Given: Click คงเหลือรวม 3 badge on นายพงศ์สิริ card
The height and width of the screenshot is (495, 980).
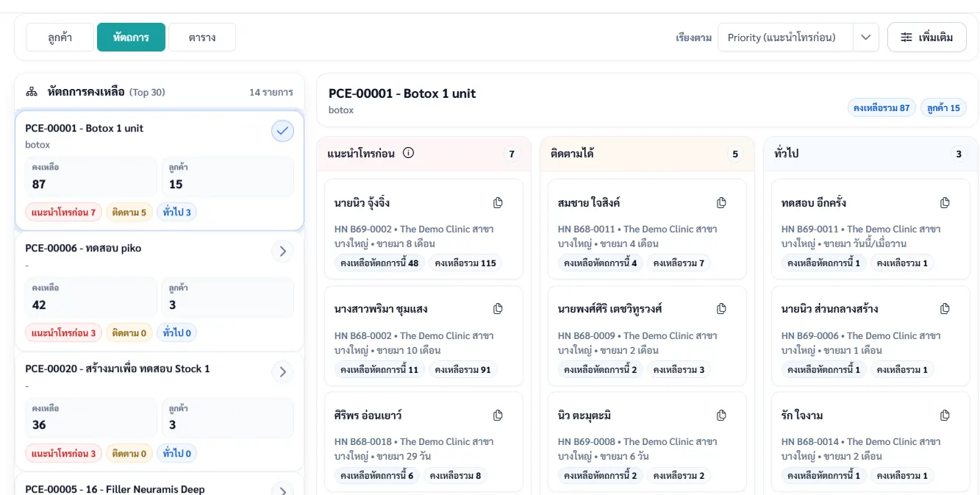Looking at the screenshot, I should pyautogui.click(x=679, y=369).
